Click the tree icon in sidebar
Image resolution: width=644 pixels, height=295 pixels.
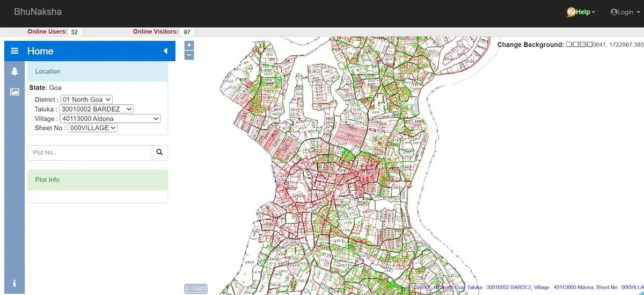14,71
